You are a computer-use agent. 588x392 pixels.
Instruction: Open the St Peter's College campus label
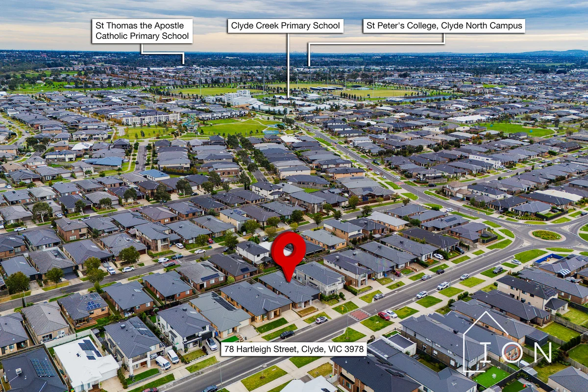click(x=444, y=25)
